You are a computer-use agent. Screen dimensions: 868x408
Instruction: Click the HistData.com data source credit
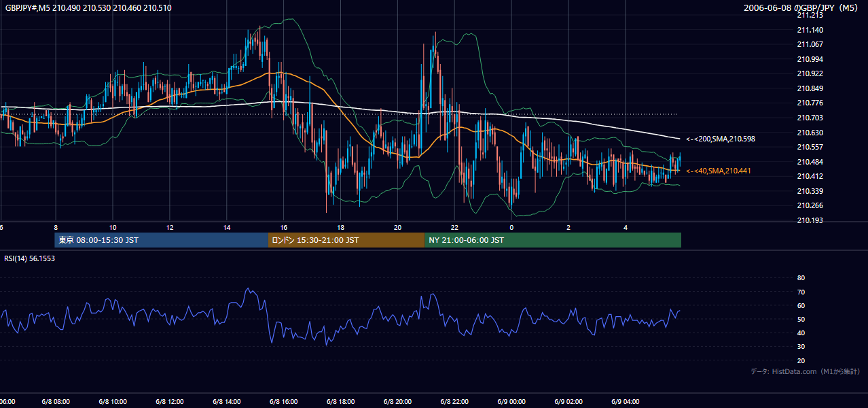pos(805,371)
